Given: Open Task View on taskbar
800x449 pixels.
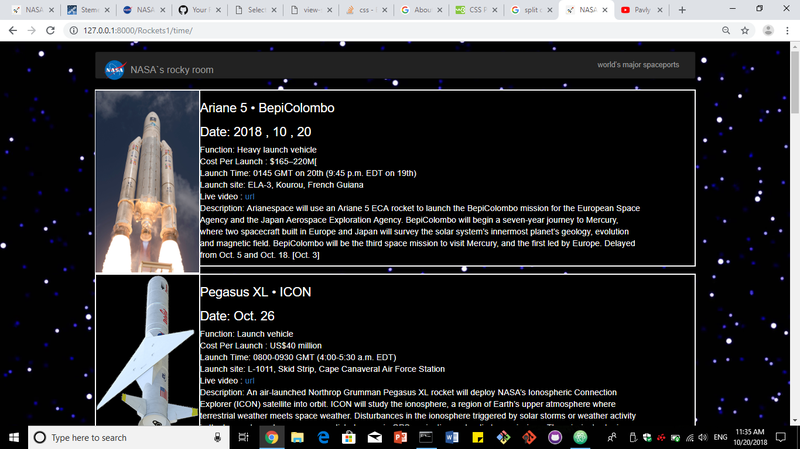Looking at the screenshot, I should point(243,437).
